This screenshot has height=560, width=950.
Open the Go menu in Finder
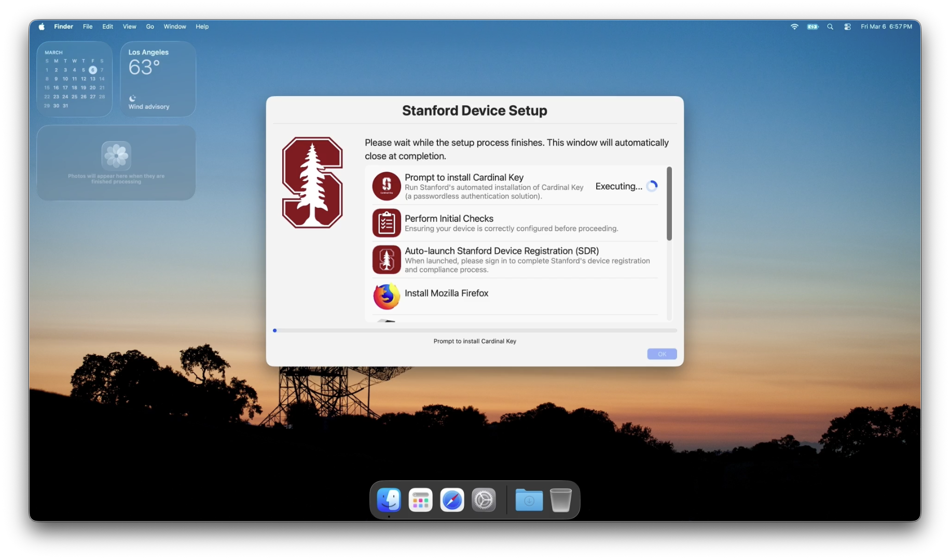(149, 26)
